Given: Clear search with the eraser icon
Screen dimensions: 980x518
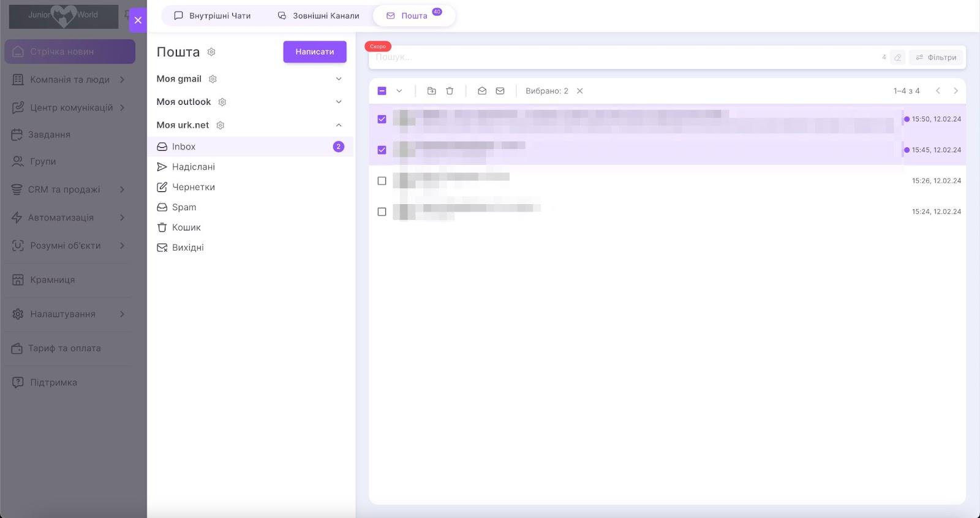Looking at the screenshot, I should [897, 58].
